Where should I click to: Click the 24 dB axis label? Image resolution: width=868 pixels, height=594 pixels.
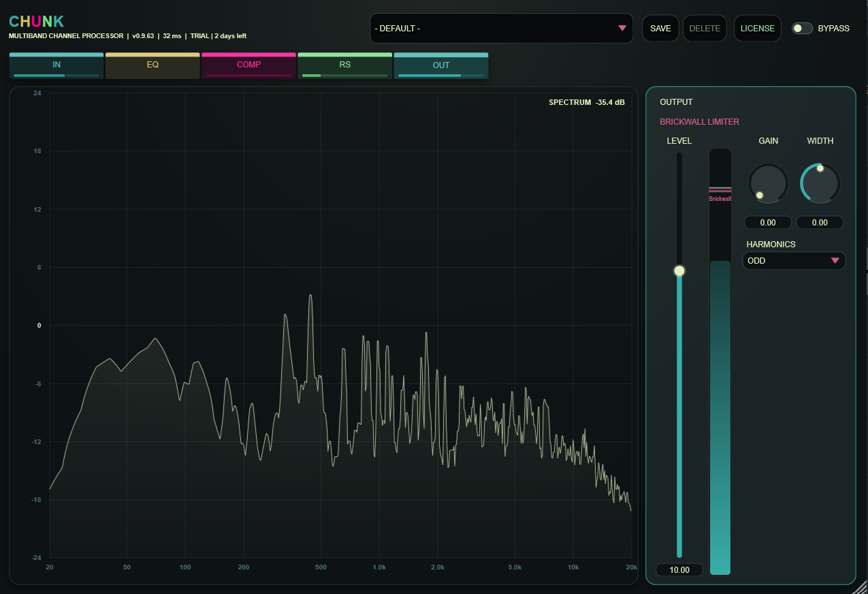pos(37,93)
